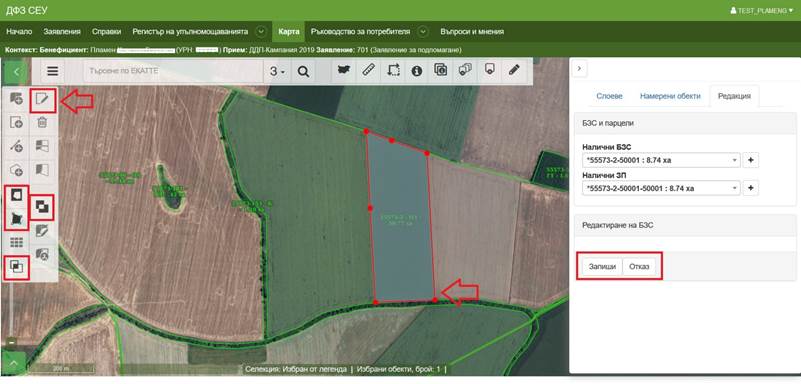The image size is (801, 384).
Task: Open the Налични БЗС dropdown
Action: pyautogui.click(x=661, y=160)
